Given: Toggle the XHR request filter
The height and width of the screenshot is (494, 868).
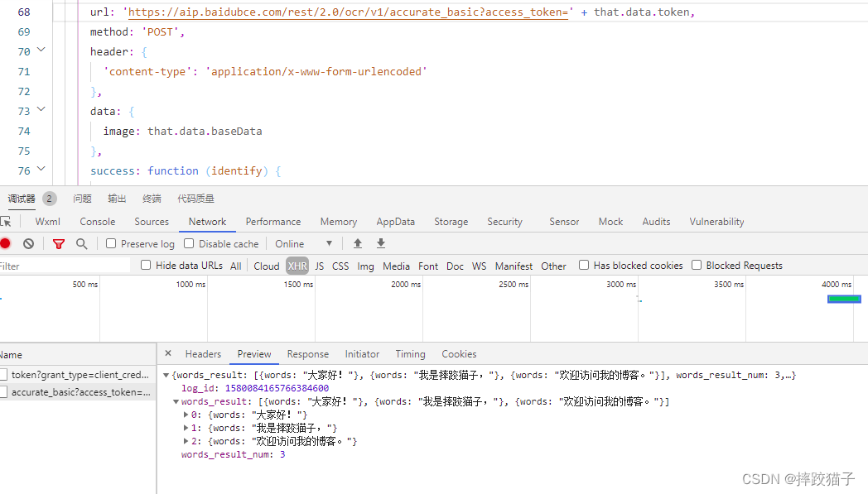Looking at the screenshot, I should (297, 266).
